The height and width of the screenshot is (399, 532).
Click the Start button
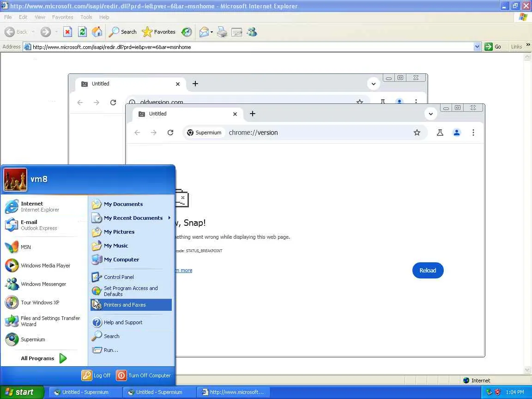tap(22, 392)
